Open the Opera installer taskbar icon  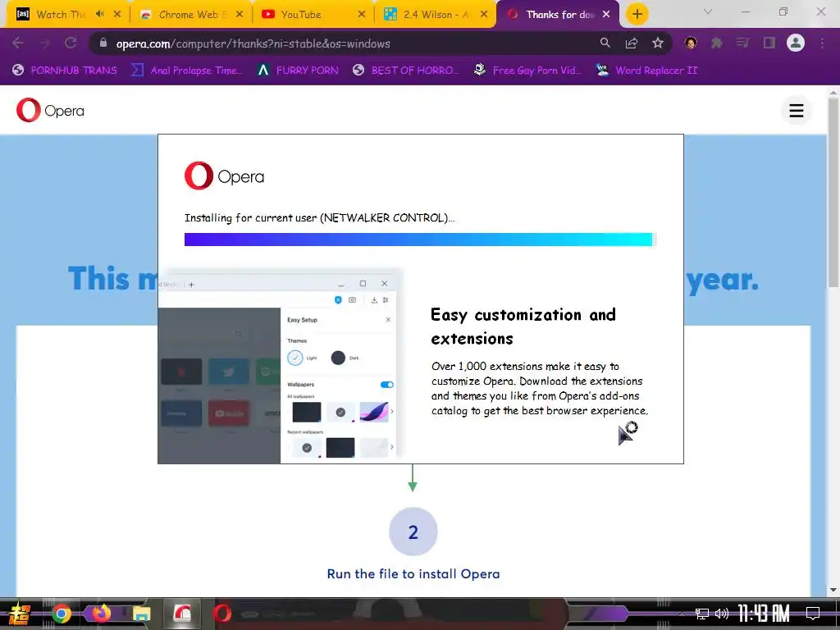(181, 614)
